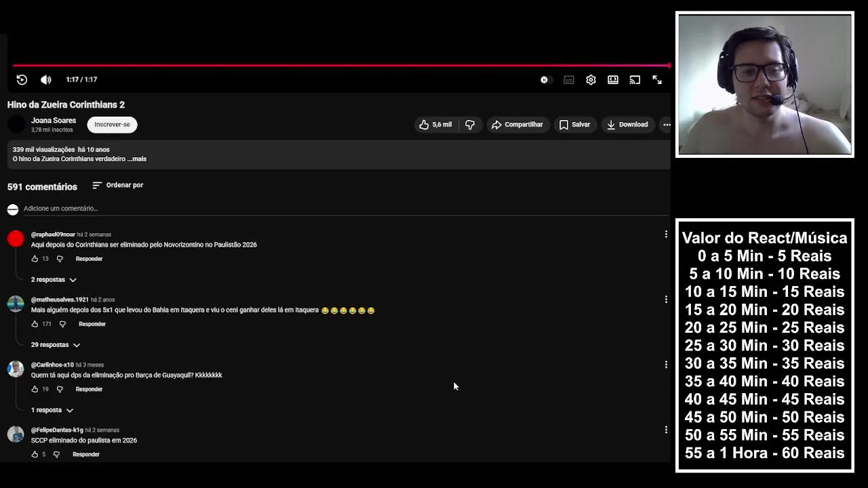Open options menu for @Carlinhos-x10 comment

(666, 364)
